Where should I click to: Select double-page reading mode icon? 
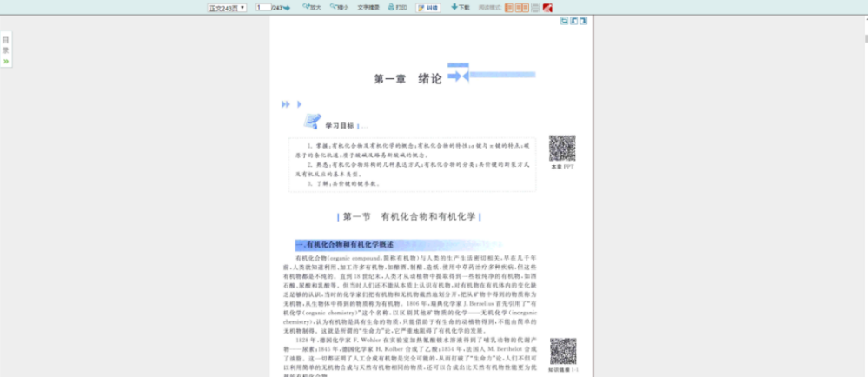point(521,8)
